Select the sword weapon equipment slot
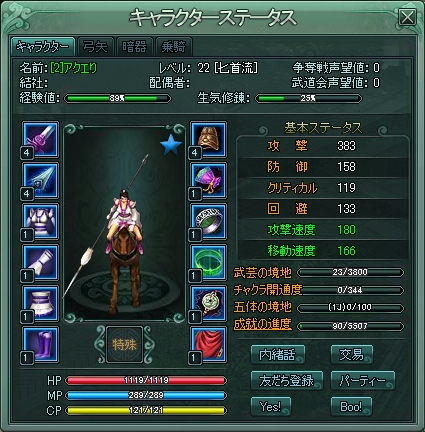 [40, 139]
